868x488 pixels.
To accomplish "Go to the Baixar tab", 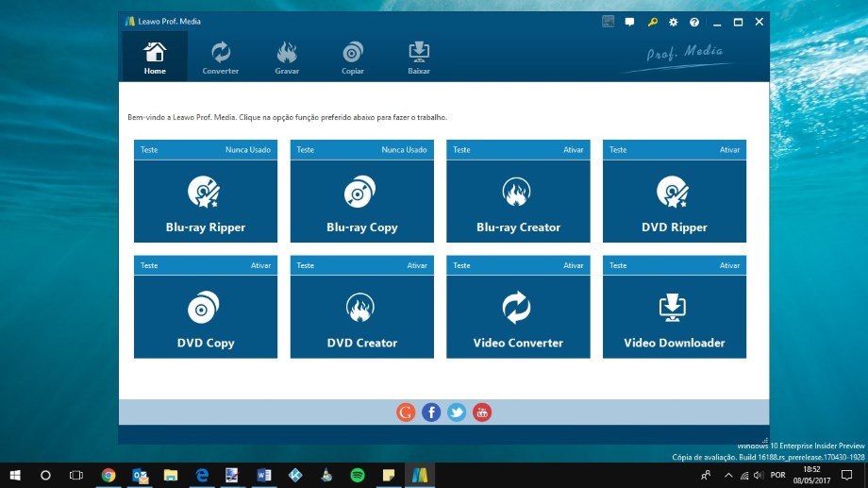I will coord(419,57).
